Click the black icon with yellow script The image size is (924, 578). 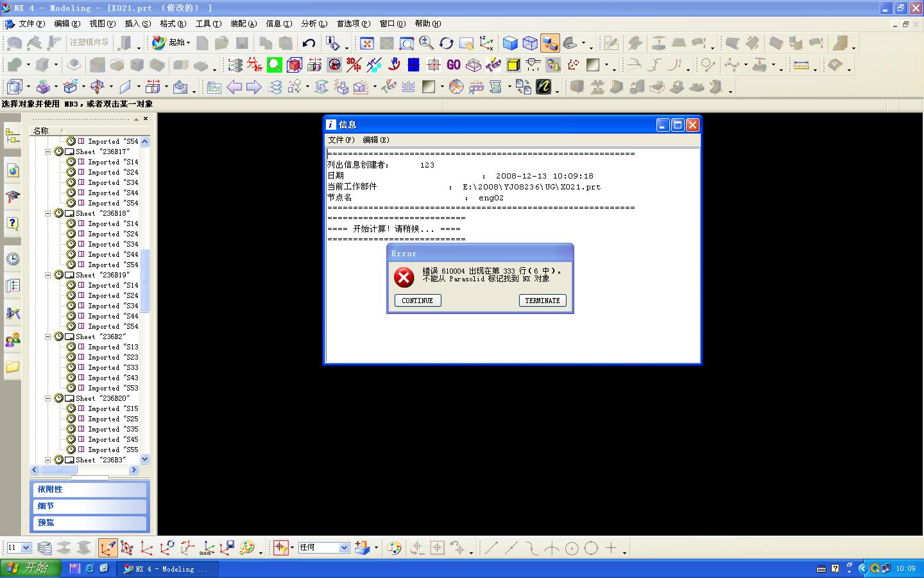pyautogui.click(x=543, y=87)
